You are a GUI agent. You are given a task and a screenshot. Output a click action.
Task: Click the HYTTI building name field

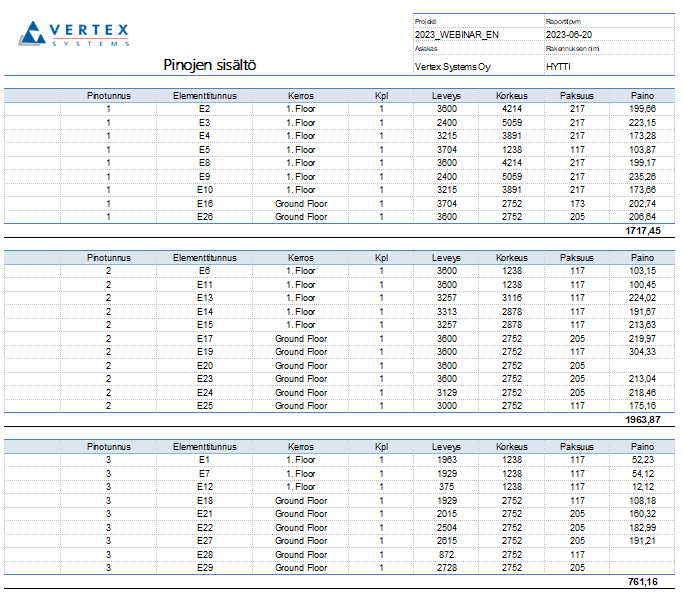[559, 66]
